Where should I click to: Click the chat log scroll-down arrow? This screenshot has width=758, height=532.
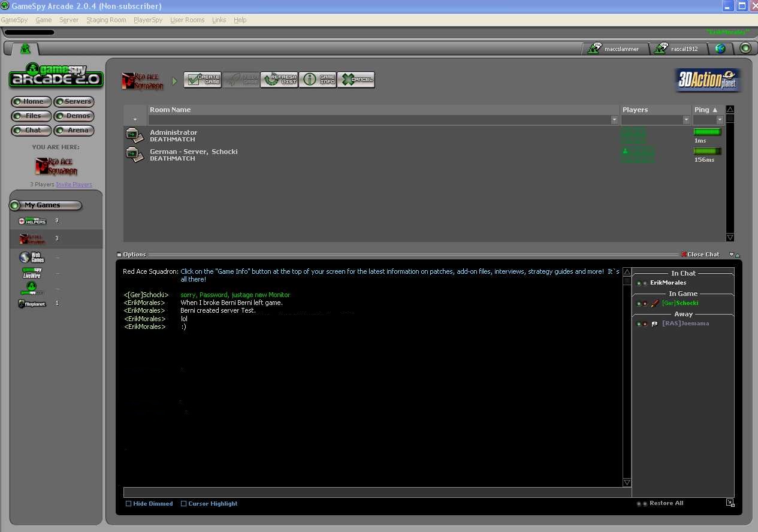pos(627,482)
